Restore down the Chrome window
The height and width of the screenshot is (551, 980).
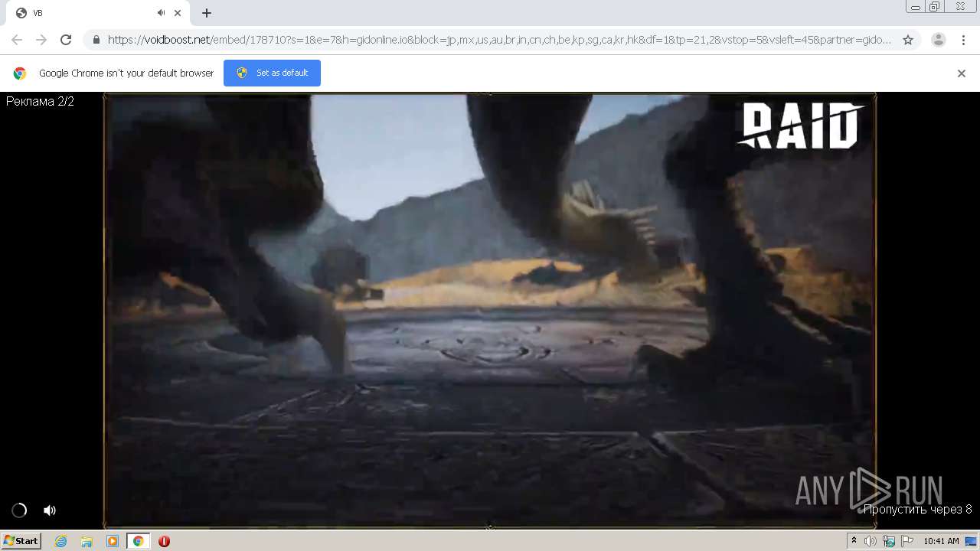(x=935, y=7)
